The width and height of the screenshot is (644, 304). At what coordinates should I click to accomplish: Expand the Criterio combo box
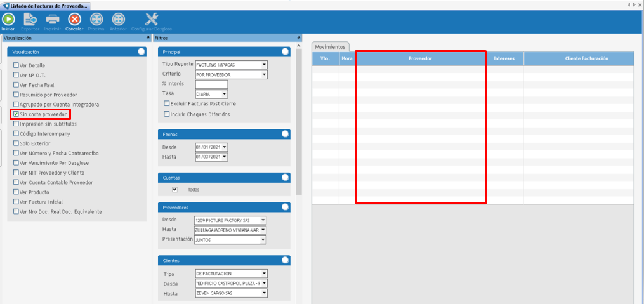[264, 74]
